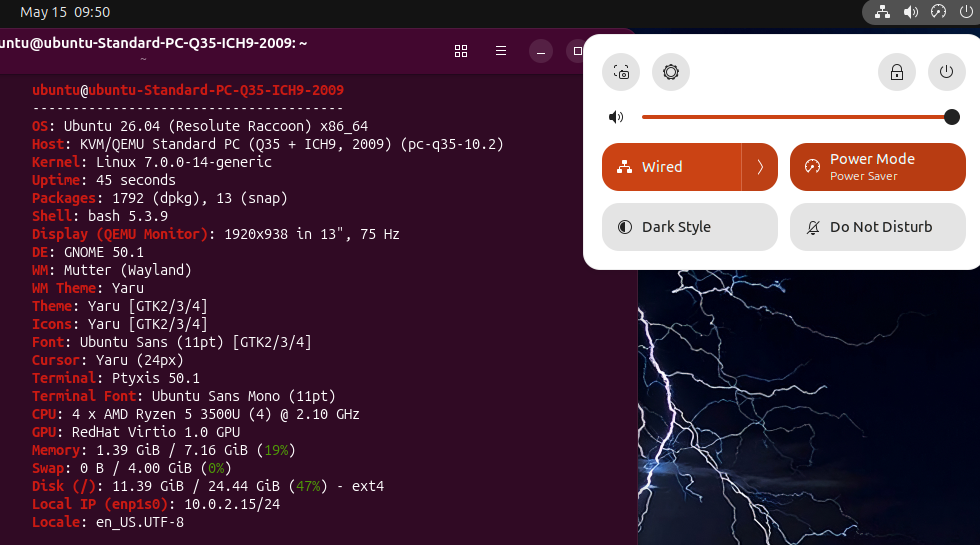Click the CPU line AMD Ryzen 5 3500U
This screenshot has height=545, width=980.
196,414
